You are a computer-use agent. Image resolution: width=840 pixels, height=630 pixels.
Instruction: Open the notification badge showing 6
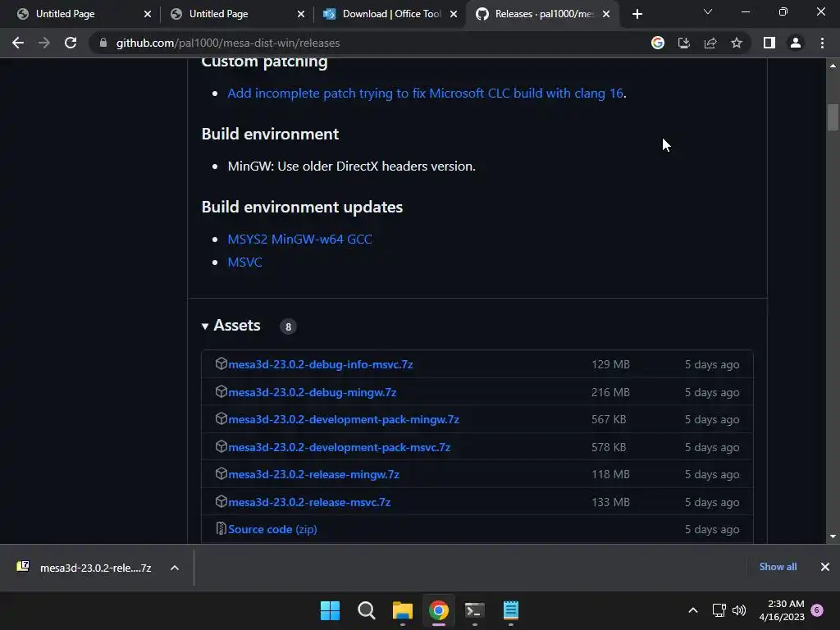click(817, 610)
